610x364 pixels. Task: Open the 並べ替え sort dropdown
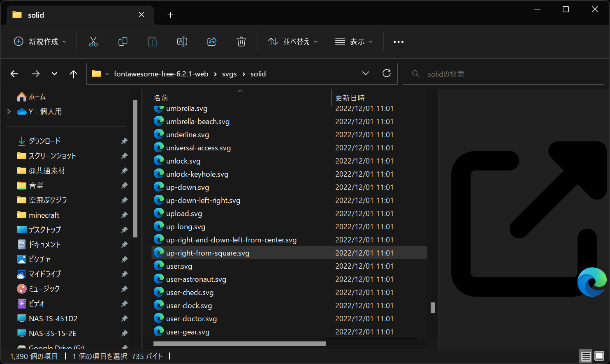[292, 41]
